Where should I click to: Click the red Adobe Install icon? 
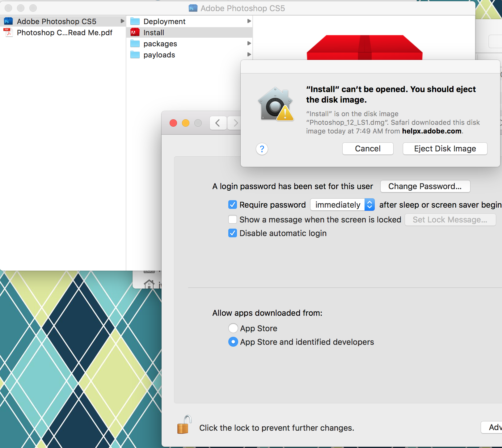pyautogui.click(x=135, y=32)
